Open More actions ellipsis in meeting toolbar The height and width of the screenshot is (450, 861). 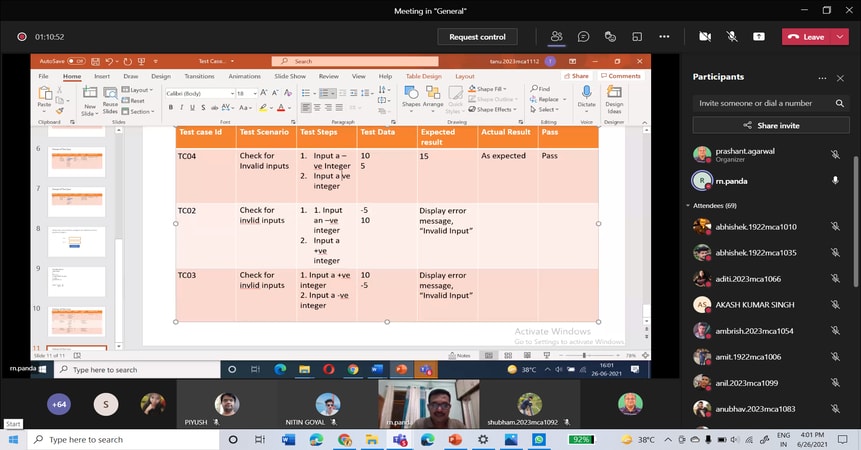pyautogui.click(x=662, y=37)
